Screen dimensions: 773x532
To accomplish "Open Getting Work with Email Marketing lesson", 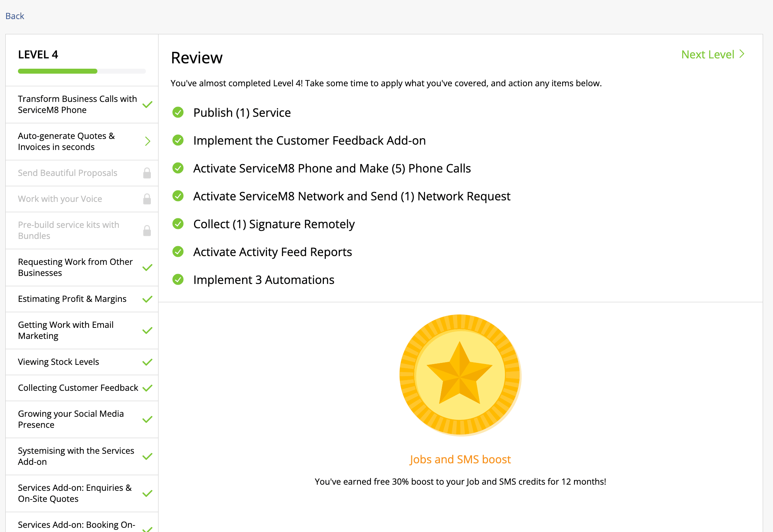I will pyautogui.click(x=66, y=330).
